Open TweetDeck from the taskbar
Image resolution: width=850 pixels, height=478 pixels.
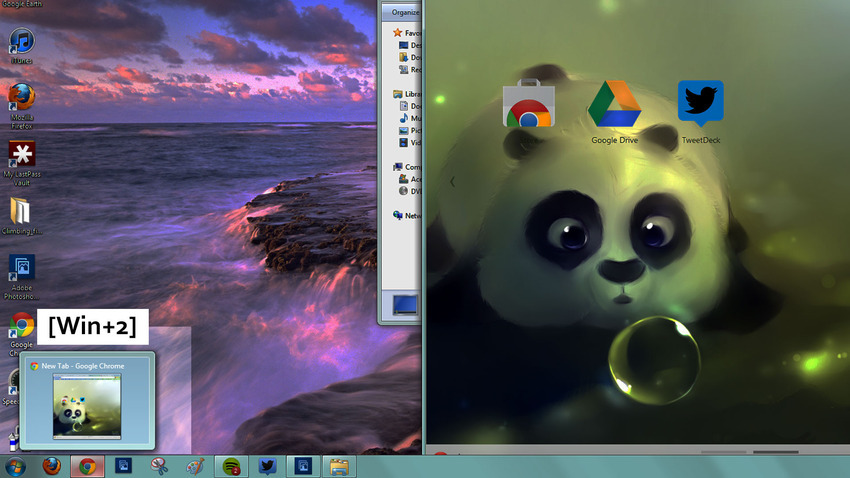[x=267, y=466]
